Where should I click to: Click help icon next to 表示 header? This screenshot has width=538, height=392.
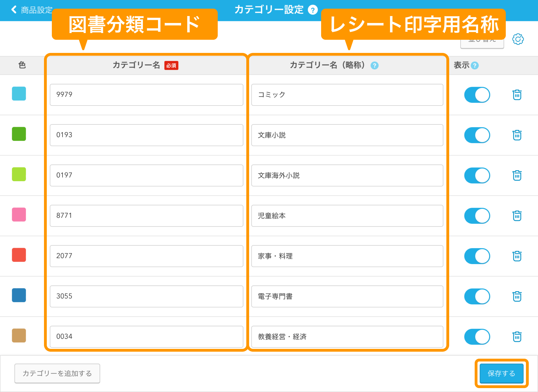(475, 66)
